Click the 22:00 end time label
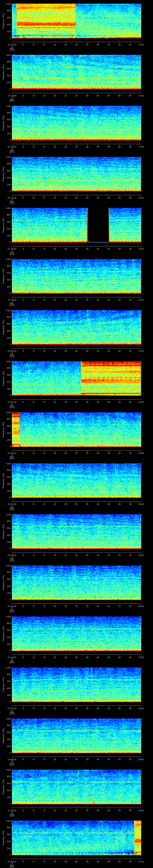The width and height of the screenshot is (153, 868). pyautogui.click(x=141, y=402)
